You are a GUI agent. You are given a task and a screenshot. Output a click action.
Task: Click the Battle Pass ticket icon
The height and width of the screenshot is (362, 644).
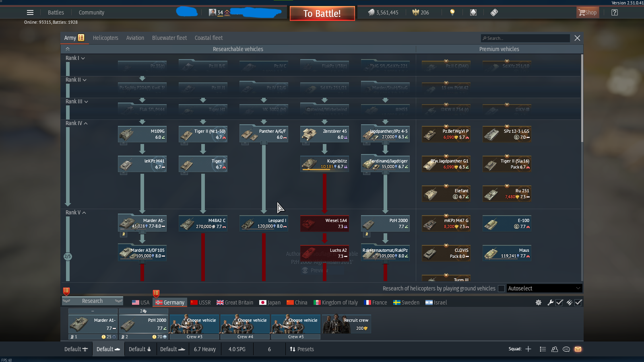(x=494, y=12)
